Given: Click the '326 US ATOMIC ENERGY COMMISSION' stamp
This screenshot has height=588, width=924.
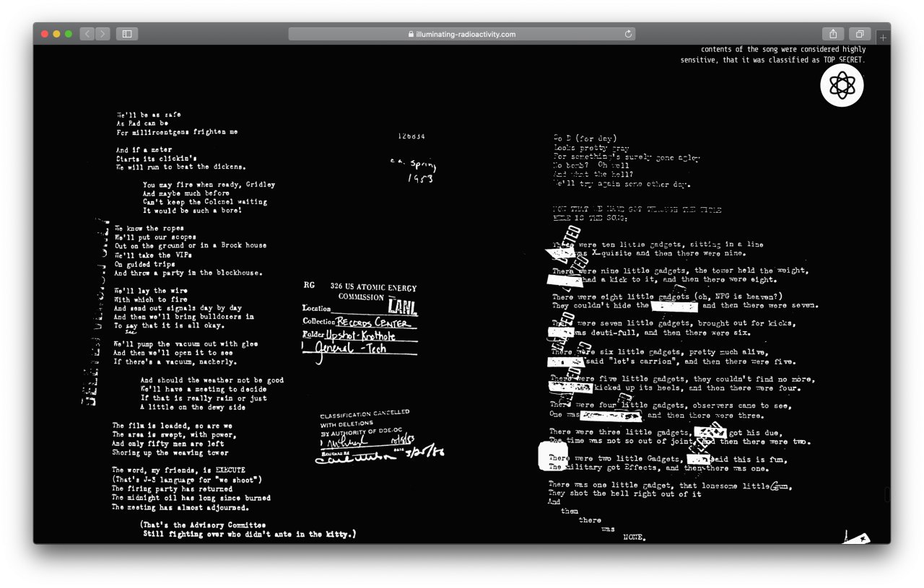Looking at the screenshot, I should coord(372,292).
